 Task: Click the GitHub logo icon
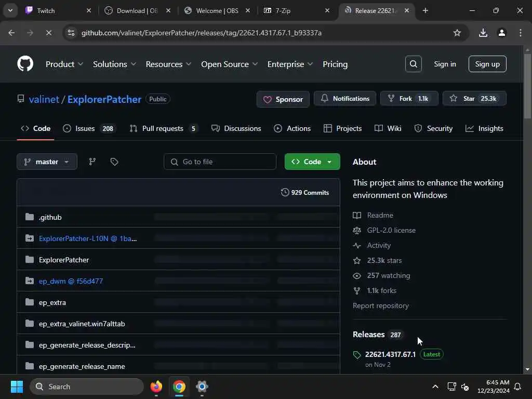[25, 64]
